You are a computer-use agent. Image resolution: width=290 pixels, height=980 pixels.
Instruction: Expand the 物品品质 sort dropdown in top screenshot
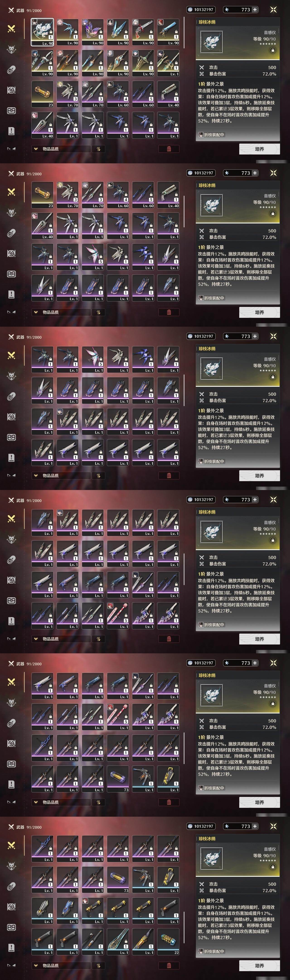tap(61, 149)
